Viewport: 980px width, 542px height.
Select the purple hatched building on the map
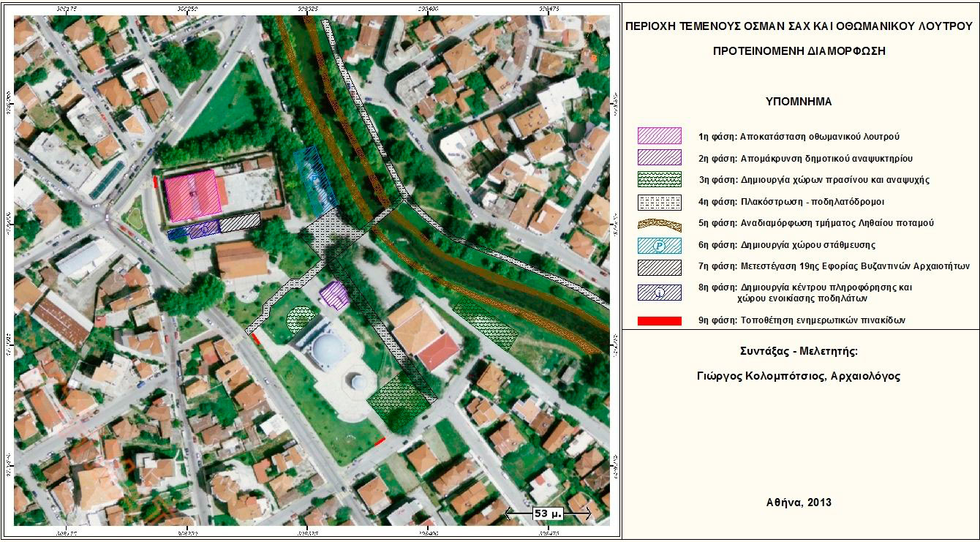click(335, 296)
